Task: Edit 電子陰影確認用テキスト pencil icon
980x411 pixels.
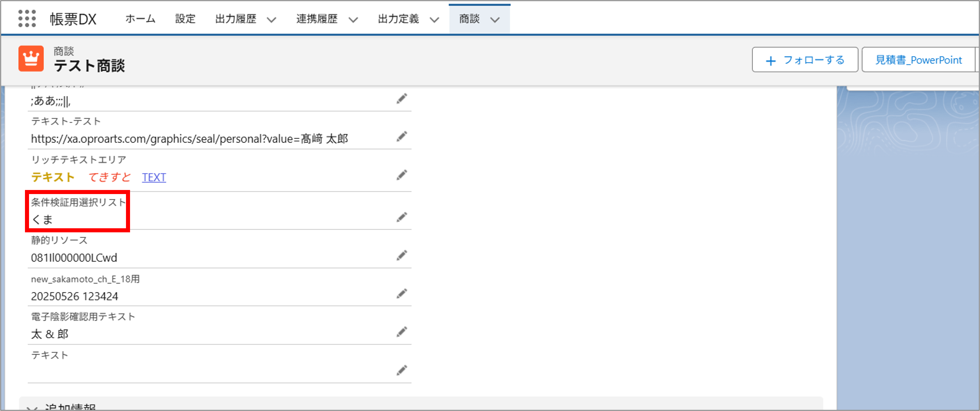Action: click(x=401, y=332)
